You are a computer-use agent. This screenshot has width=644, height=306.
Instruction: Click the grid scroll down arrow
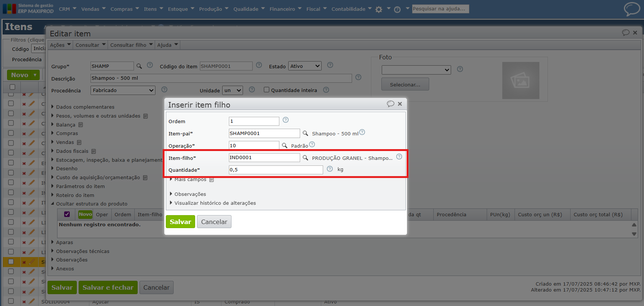[634, 234]
